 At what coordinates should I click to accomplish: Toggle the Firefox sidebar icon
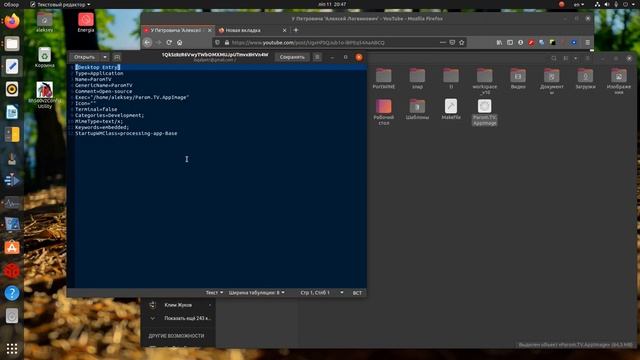pos(510,42)
